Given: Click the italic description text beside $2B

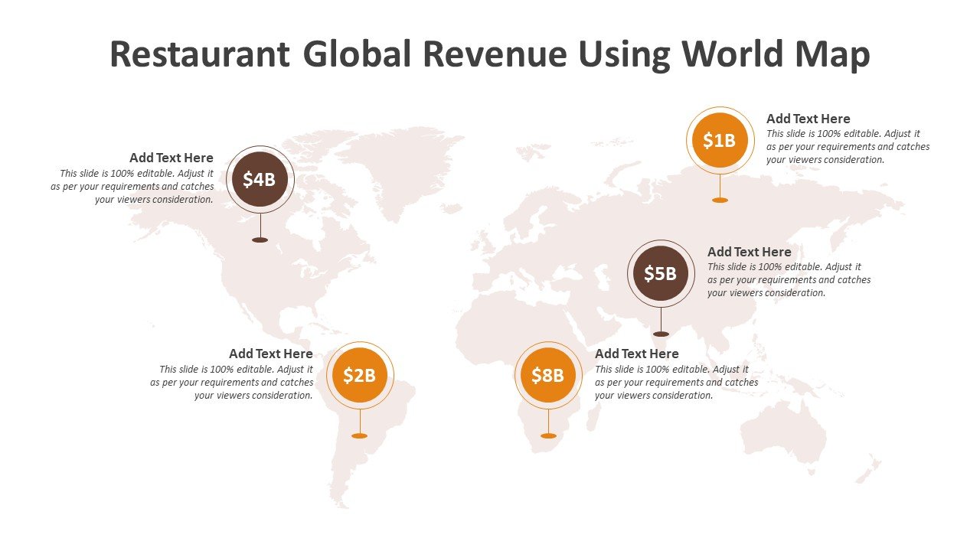Looking at the screenshot, I should pos(232,382).
